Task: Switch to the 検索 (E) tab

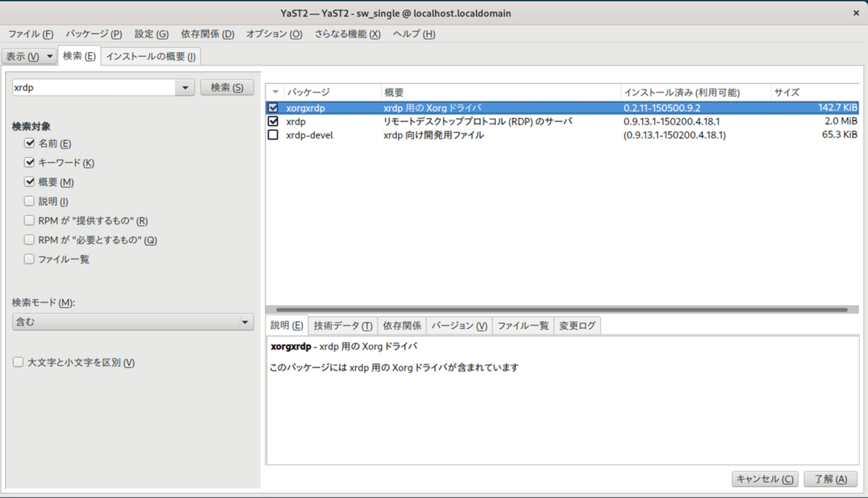Action: pyautogui.click(x=79, y=56)
